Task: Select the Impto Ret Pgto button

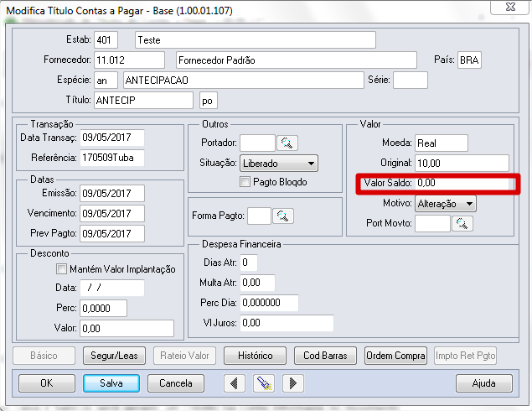Action: tap(465, 356)
